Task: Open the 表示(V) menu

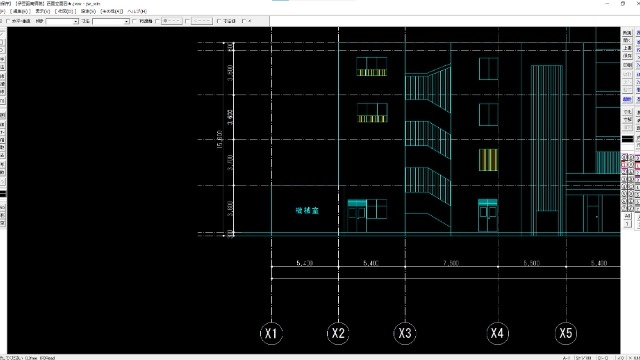Action: pos(42,11)
